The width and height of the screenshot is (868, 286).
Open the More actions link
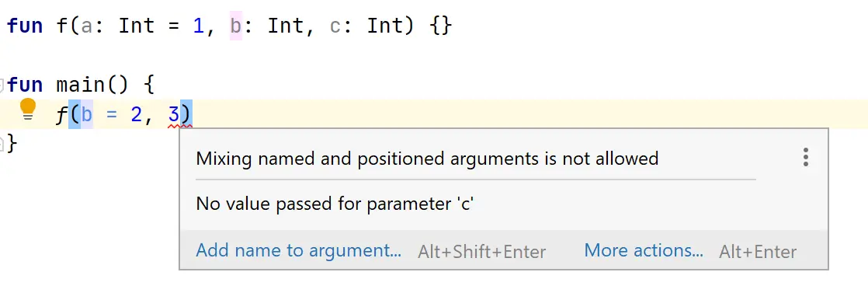click(x=644, y=250)
